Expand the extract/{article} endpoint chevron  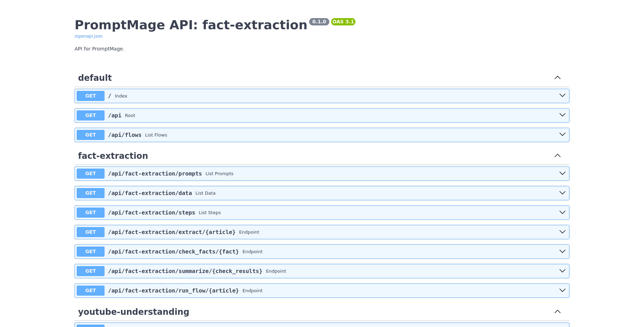click(x=562, y=232)
